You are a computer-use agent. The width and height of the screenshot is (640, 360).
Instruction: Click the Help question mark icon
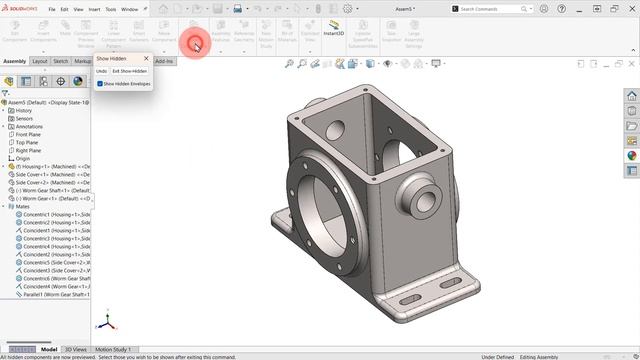pyautogui.click(x=562, y=9)
